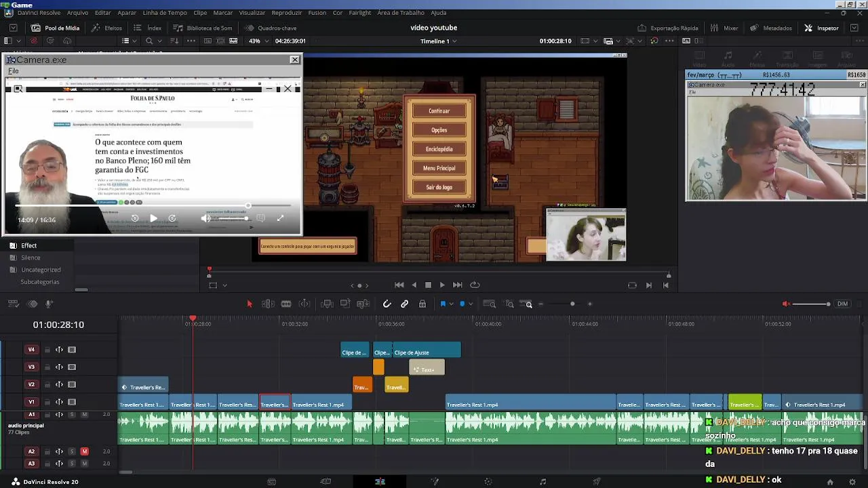Open the flag color dropdown arrow
The height and width of the screenshot is (488, 868).
450,304
